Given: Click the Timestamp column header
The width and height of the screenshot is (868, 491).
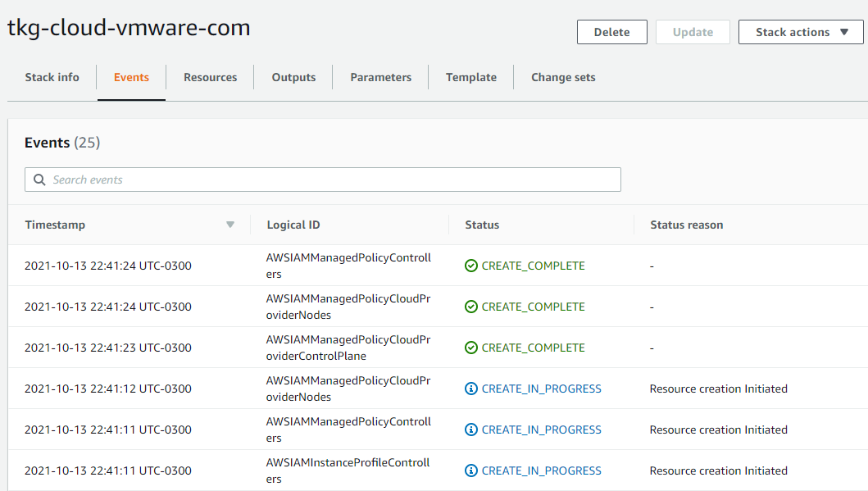Looking at the screenshot, I should [55, 225].
